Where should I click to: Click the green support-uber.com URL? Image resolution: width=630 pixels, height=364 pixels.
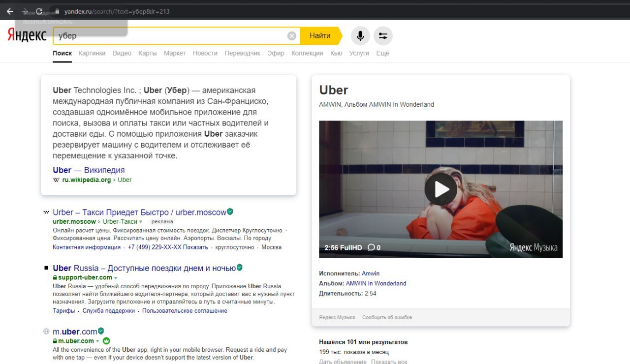pyautogui.click(x=85, y=278)
